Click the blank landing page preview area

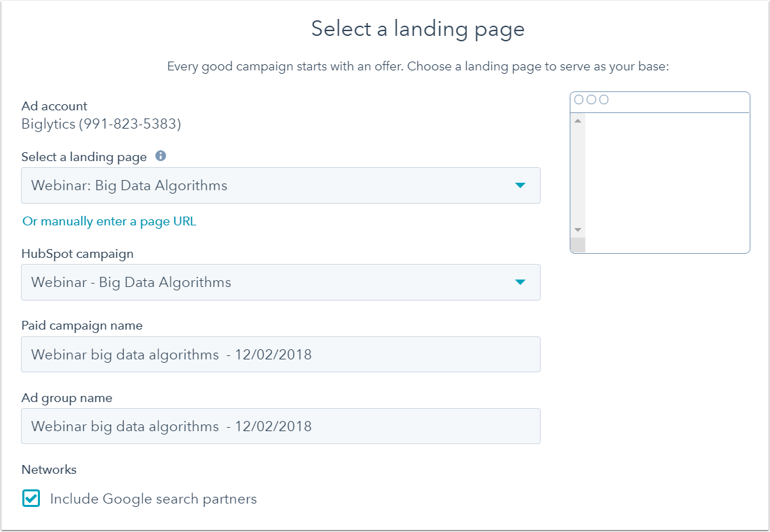pos(667,182)
